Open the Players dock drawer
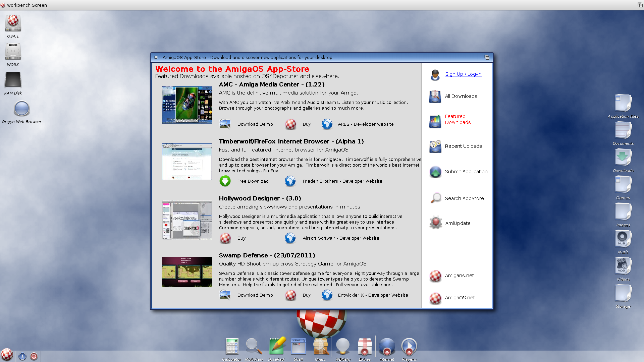This screenshot has height=362, width=644. pyautogui.click(x=409, y=347)
